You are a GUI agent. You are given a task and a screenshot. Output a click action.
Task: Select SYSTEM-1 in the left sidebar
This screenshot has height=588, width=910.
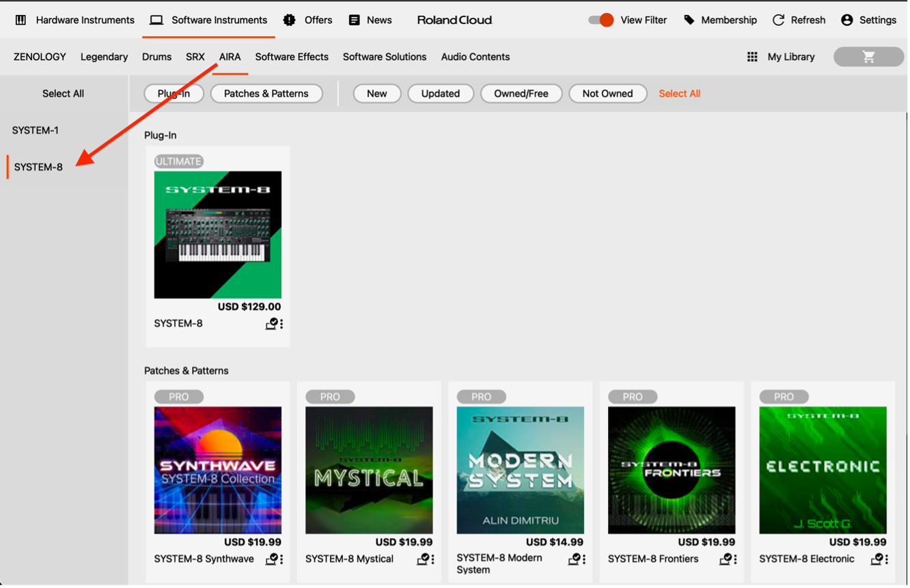[x=36, y=130]
